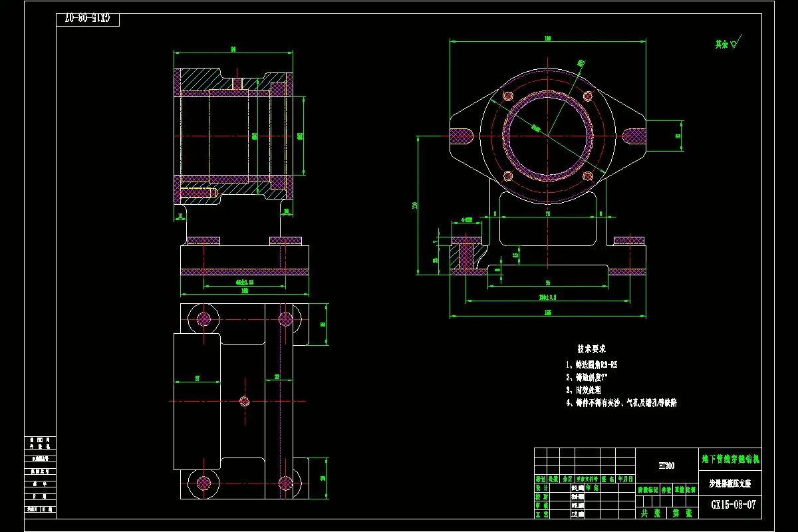The image size is (798, 532).
Task: Click the 第 张 sheet number cell
Action: (x=683, y=513)
